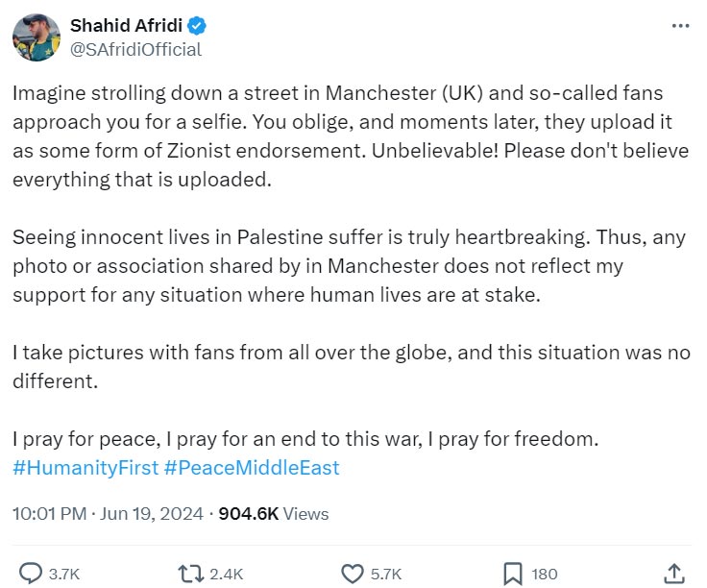The width and height of the screenshot is (707, 588).
Task: Open the tweet's three-dot more options menu
Action: tap(679, 26)
